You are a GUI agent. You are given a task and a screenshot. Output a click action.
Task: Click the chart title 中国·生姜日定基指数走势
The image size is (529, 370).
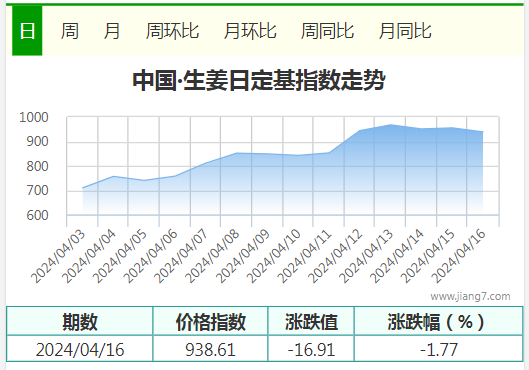(259, 80)
